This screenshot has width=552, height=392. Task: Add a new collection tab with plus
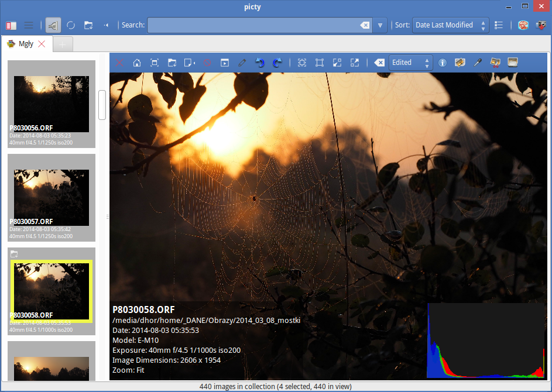pyautogui.click(x=63, y=44)
